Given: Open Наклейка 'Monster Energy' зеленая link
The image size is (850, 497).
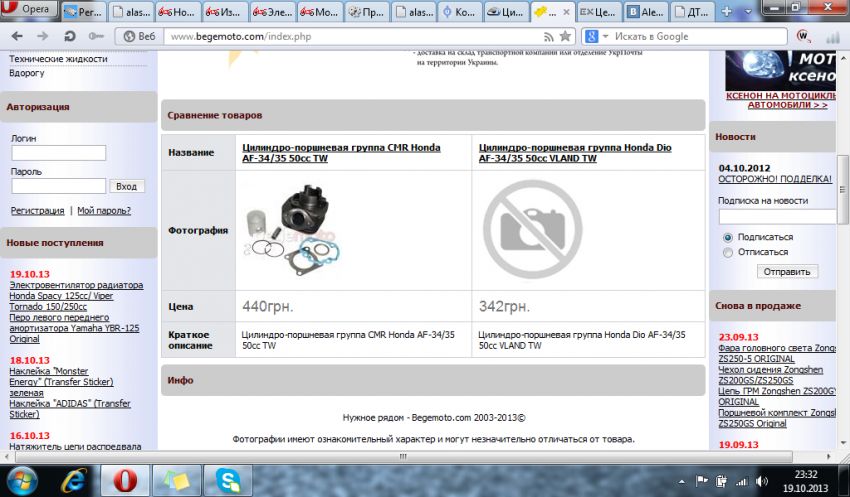Looking at the screenshot, I should click(61, 382).
